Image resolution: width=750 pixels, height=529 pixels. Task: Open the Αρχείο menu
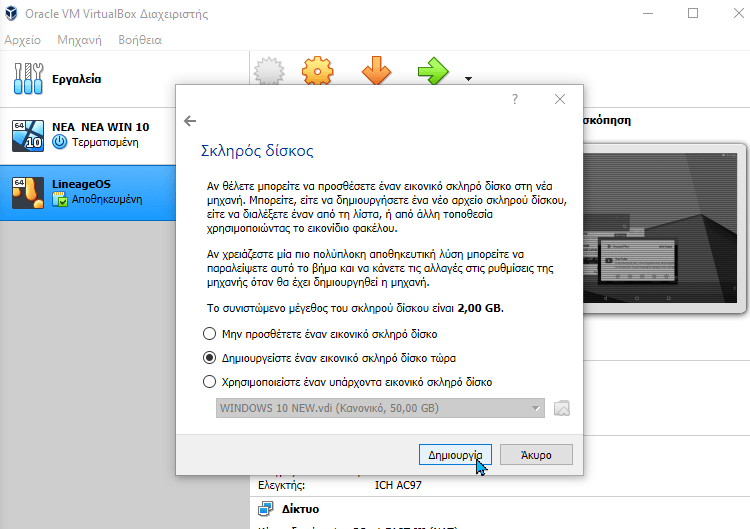tap(22, 40)
